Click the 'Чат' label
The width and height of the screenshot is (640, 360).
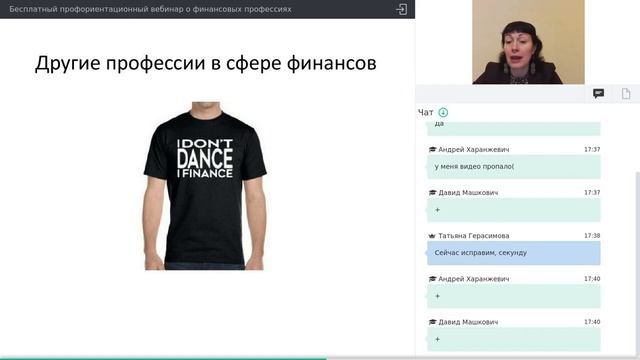coord(425,112)
